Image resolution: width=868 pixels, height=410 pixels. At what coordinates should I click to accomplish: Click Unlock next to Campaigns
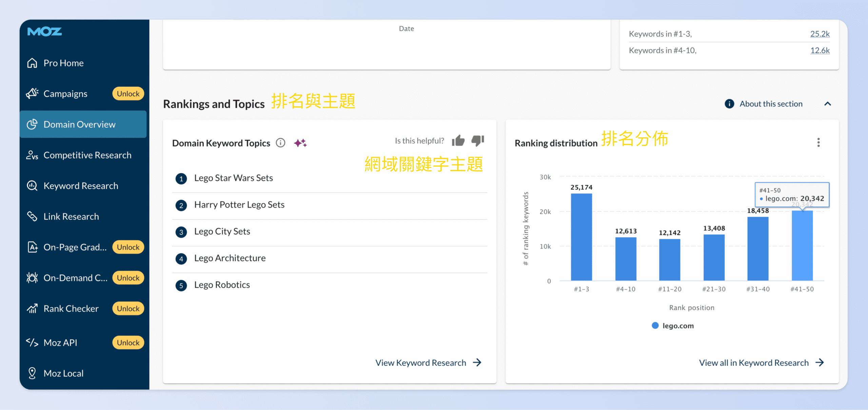point(128,94)
